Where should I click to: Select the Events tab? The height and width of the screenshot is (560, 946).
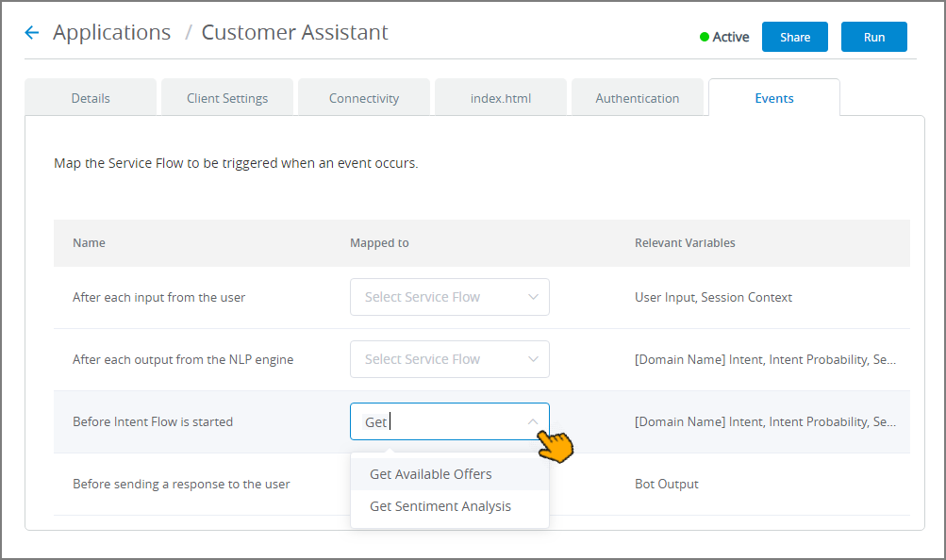click(x=774, y=98)
